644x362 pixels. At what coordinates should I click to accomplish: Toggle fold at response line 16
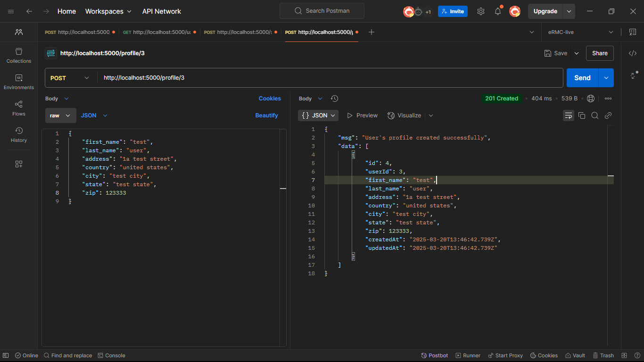(353, 256)
